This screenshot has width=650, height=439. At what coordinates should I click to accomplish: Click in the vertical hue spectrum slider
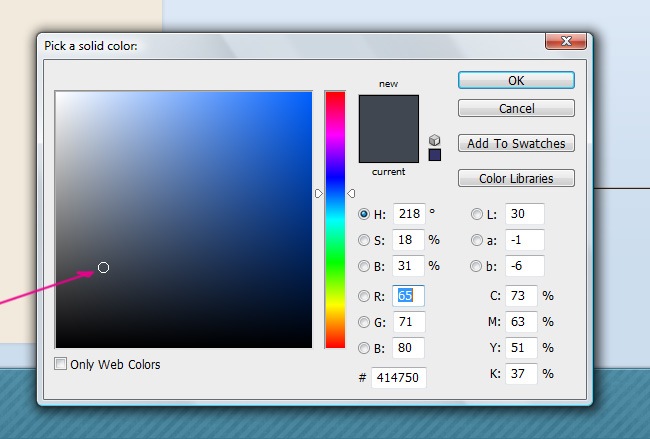click(334, 220)
